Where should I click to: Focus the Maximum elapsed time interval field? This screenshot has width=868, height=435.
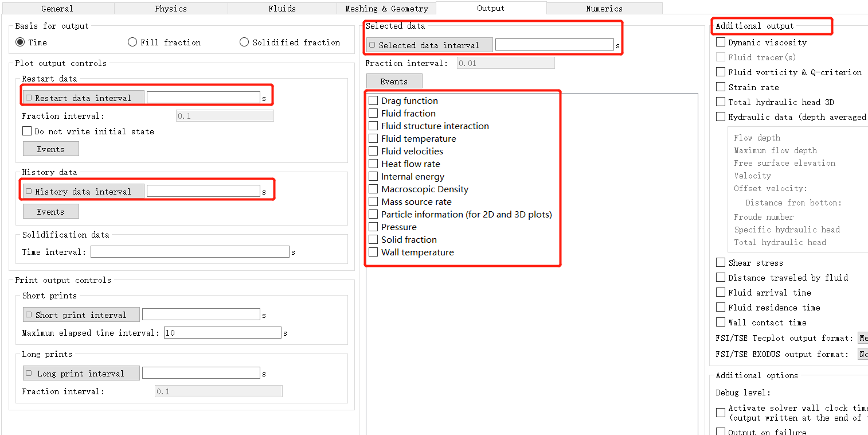point(222,333)
